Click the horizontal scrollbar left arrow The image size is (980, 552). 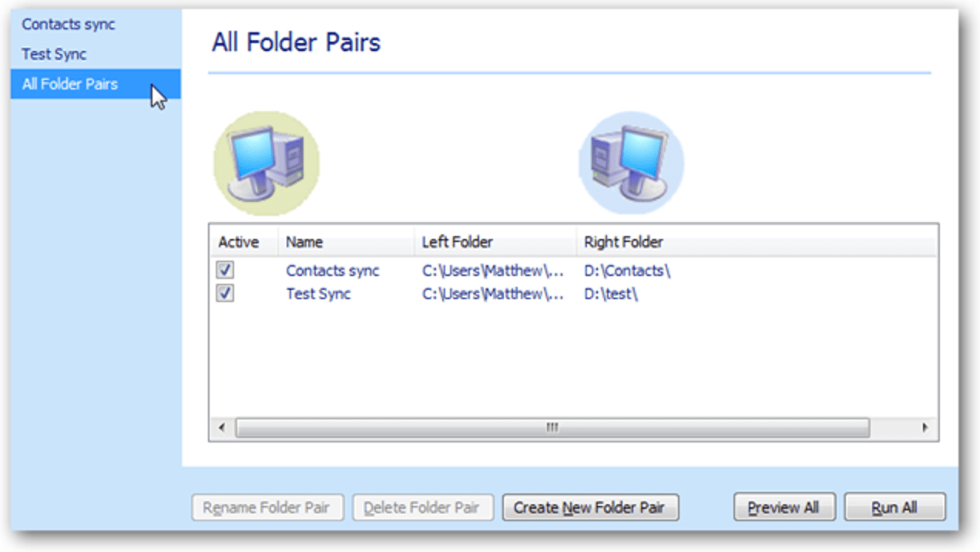(221, 427)
